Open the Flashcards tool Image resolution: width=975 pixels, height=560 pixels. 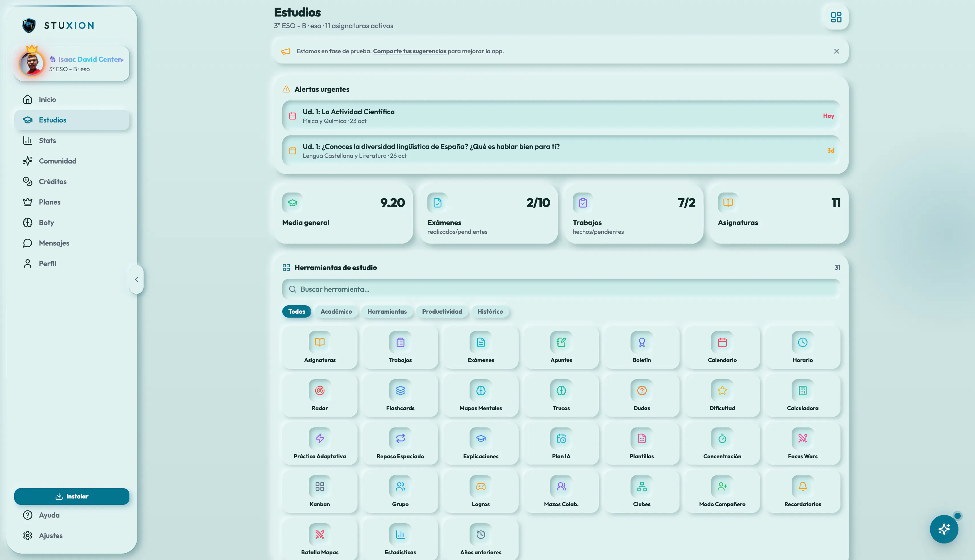coord(400,396)
